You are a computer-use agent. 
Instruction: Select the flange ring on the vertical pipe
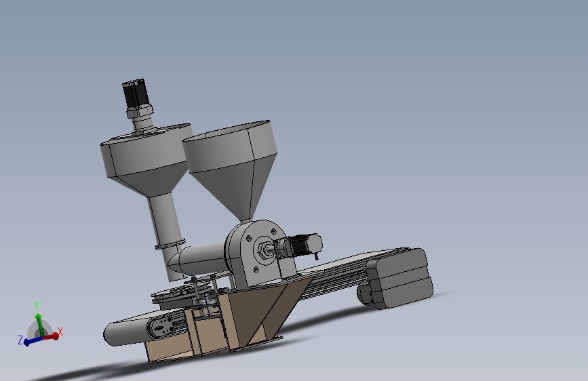click(170, 244)
